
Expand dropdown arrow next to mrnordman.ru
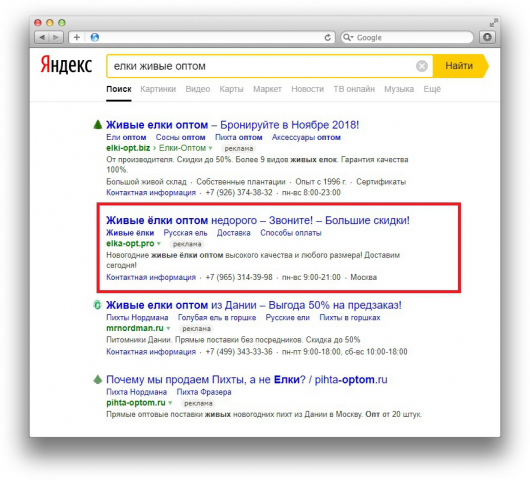(168, 328)
